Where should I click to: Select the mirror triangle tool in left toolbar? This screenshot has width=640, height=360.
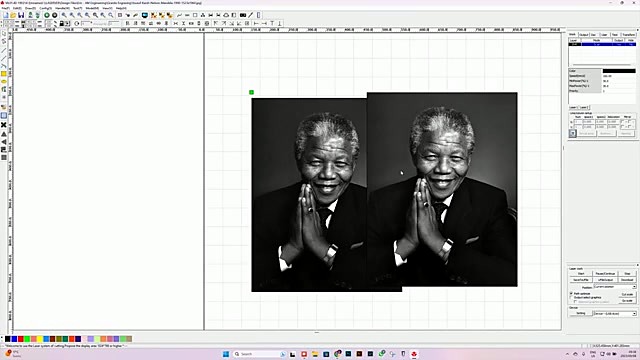pos(4,133)
